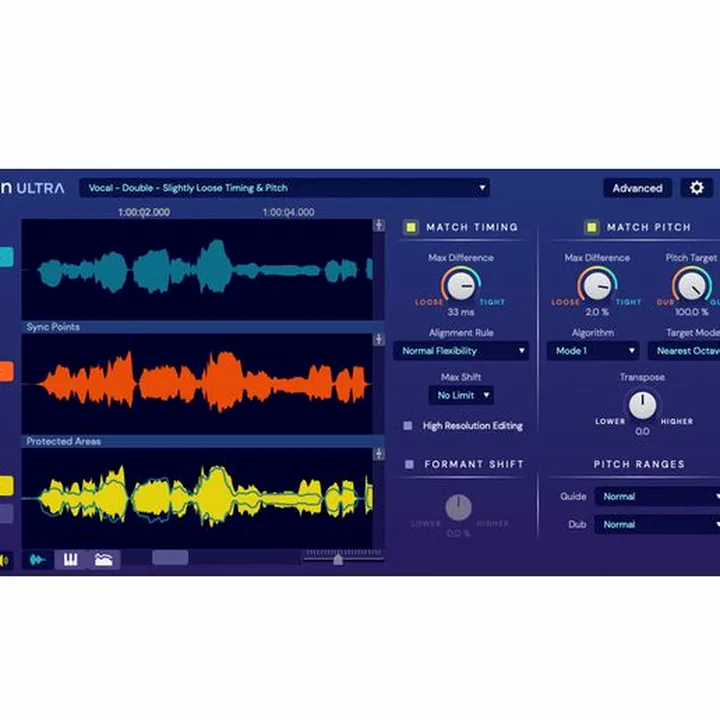Click the Sync Points lane
Viewport: 720px width, 720px height.
point(203,327)
